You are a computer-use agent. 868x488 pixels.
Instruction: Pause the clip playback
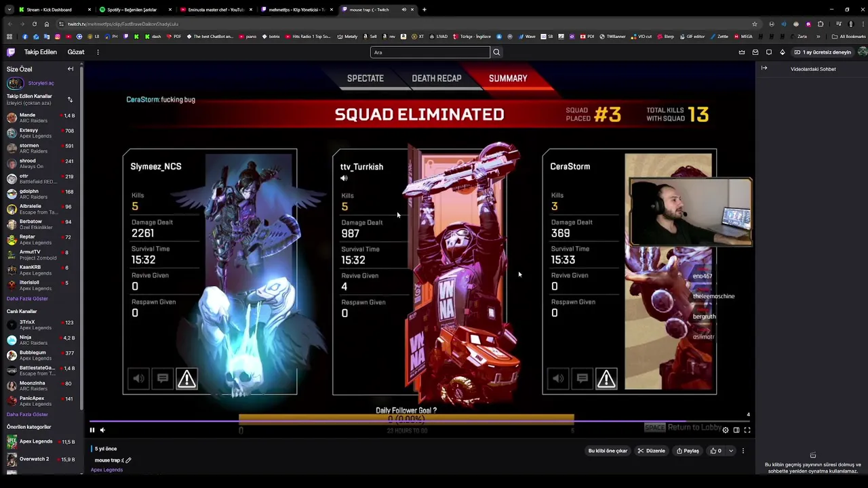point(92,430)
